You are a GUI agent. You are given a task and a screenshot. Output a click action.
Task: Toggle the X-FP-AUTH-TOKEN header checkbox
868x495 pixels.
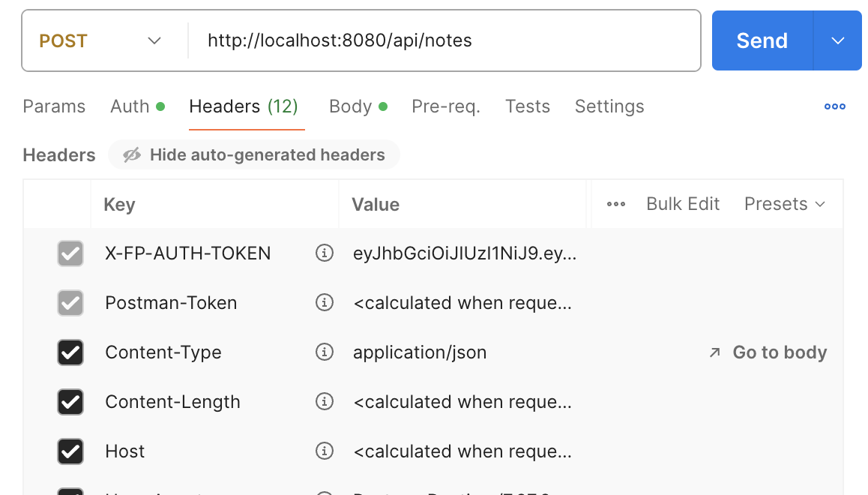[70, 253]
